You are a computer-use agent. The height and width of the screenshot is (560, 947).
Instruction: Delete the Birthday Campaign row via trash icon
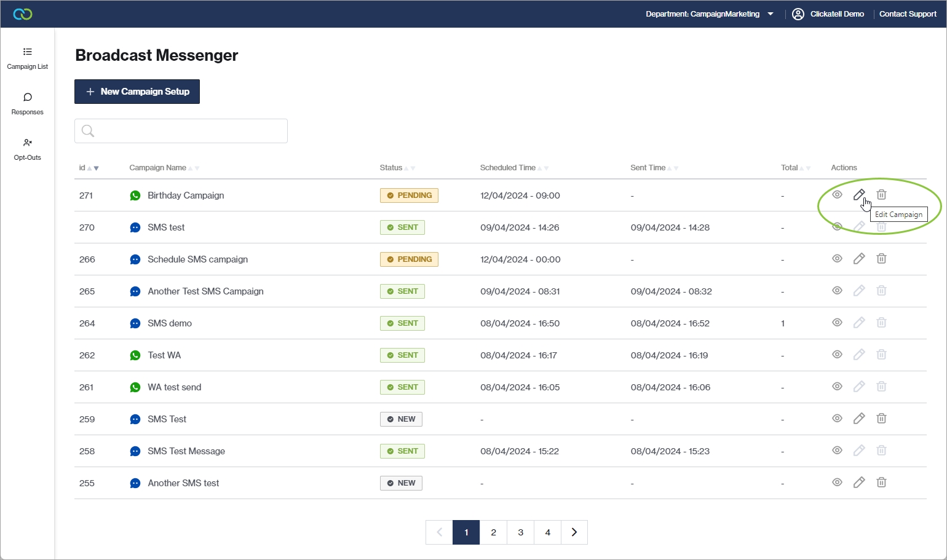click(881, 195)
